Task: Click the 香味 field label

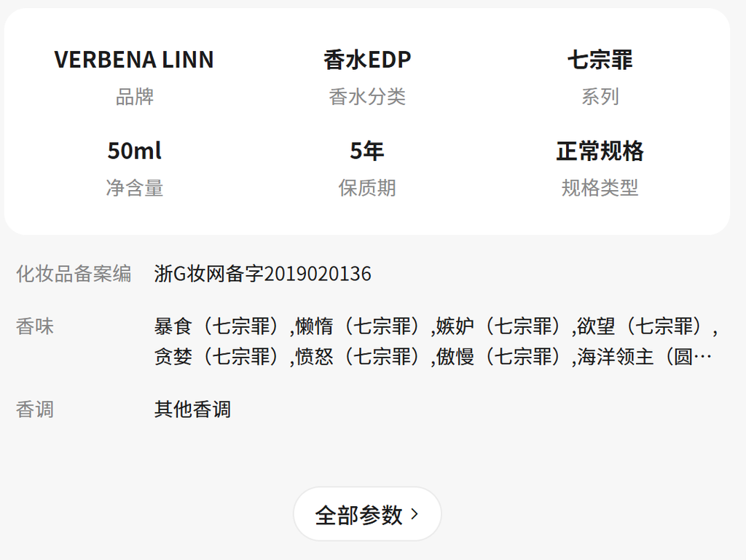Action: (x=35, y=326)
